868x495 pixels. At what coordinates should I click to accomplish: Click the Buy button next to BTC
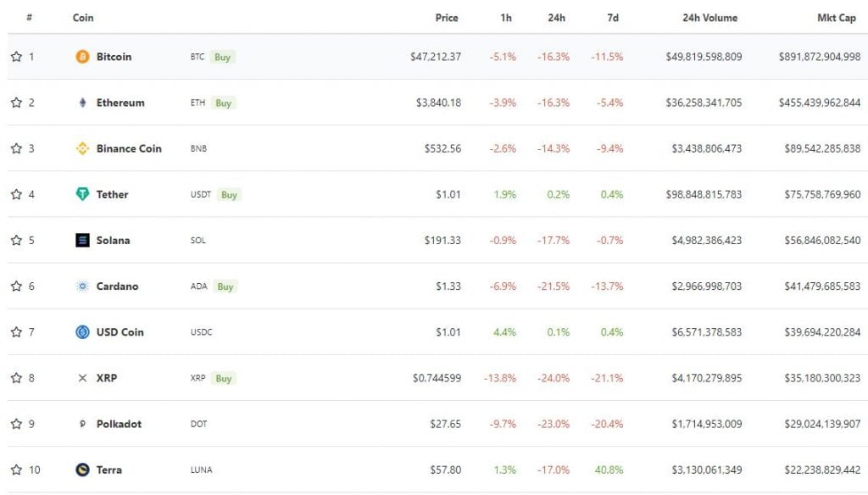pyautogui.click(x=223, y=57)
